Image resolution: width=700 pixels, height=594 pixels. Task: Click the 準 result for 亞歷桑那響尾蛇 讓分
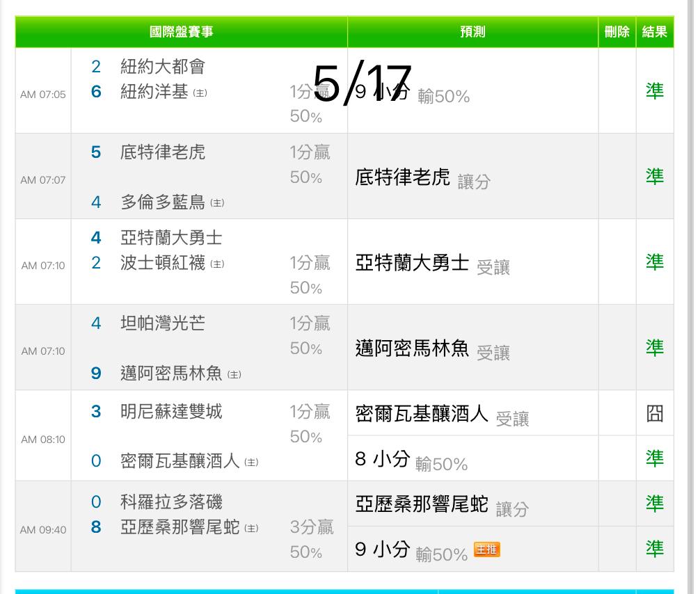click(655, 504)
